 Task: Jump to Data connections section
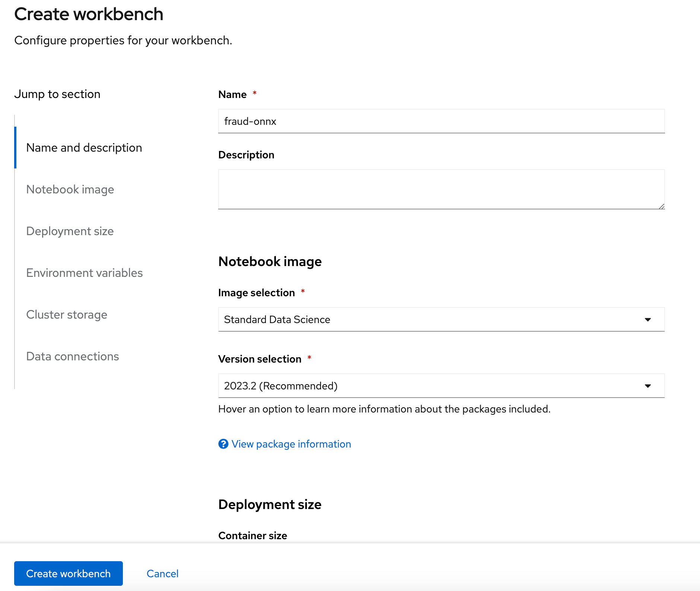click(x=73, y=356)
